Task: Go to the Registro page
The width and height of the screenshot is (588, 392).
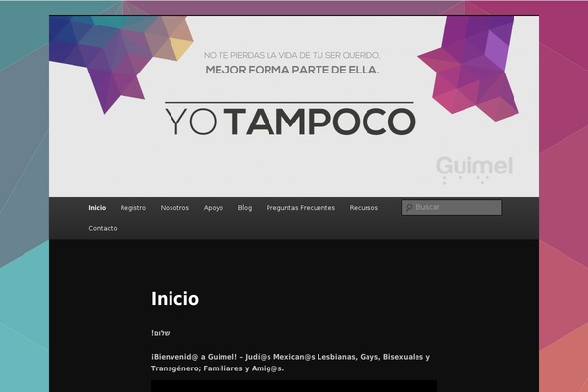Action: 133,208
